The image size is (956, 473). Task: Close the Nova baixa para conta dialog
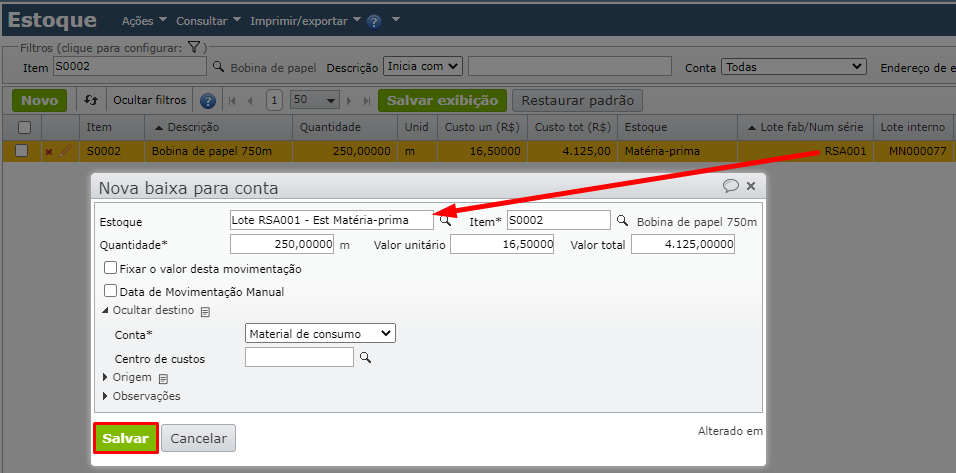coord(751,185)
